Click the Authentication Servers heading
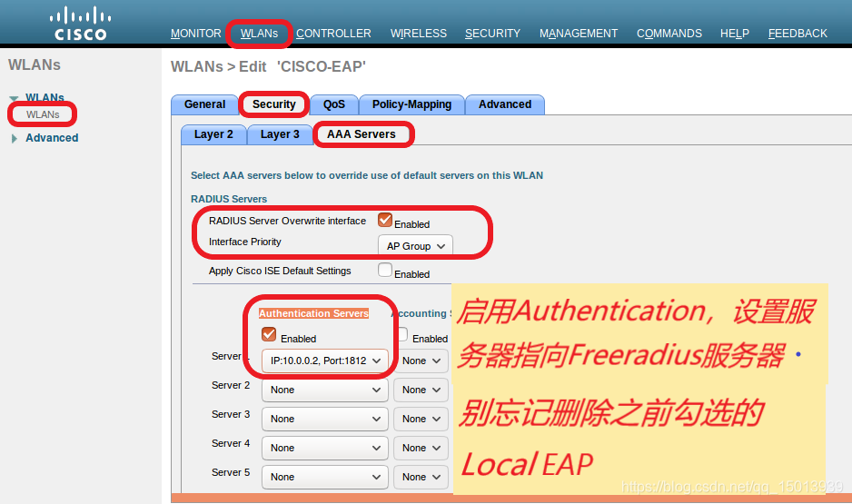The height and width of the screenshot is (504, 852). click(x=313, y=313)
